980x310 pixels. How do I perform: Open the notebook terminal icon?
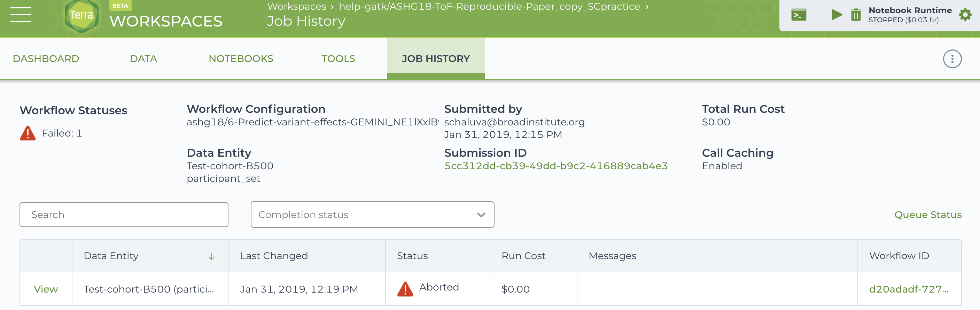tap(799, 15)
